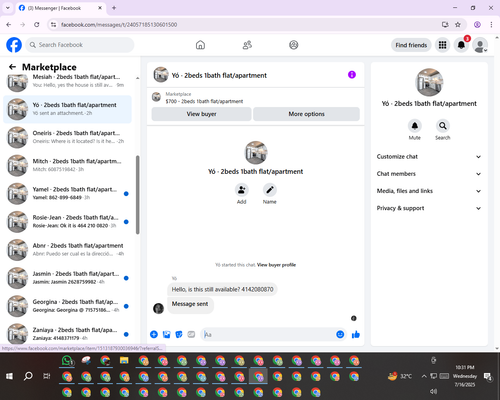The image size is (500, 400).
Task: Open more actions plus icon in composer
Action: pyautogui.click(x=154, y=334)
